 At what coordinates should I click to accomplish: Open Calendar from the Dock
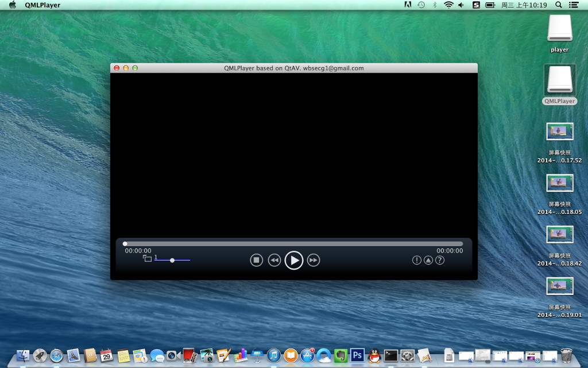(x=106, y=355)
